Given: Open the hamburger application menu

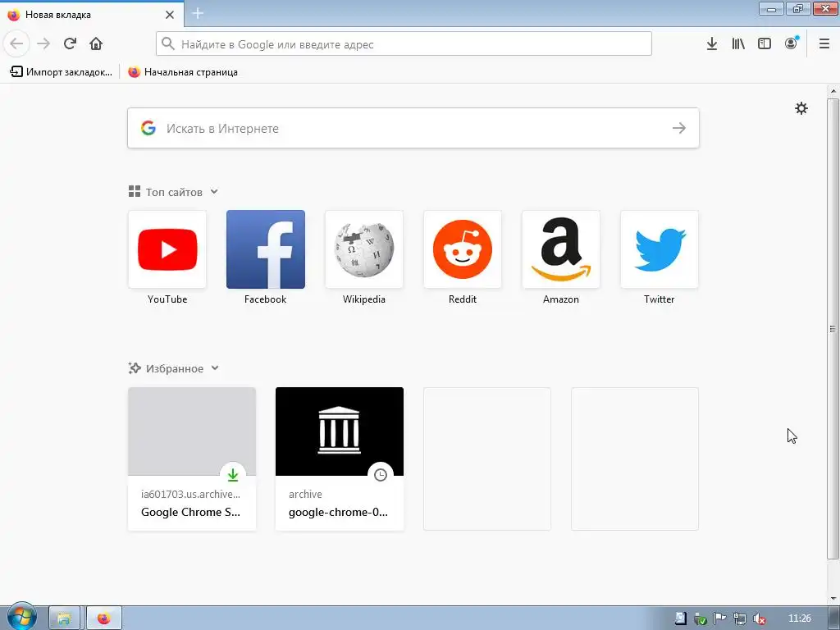Looking at the screenshot, I should [x=824, y=43].
